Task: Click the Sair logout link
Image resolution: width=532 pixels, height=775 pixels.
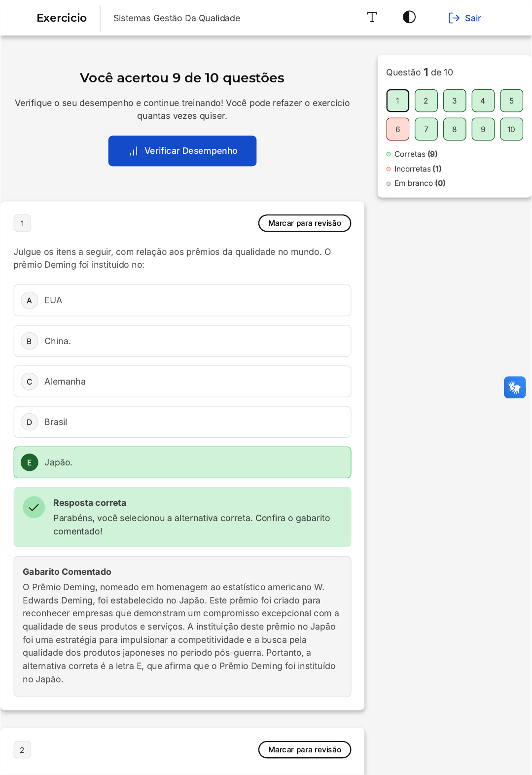Action: click(x=464, y=18)
